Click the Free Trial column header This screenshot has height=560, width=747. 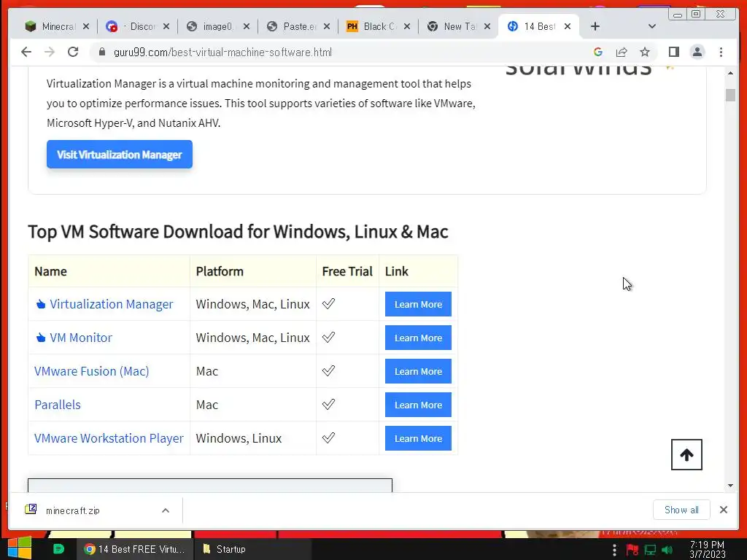347,271
